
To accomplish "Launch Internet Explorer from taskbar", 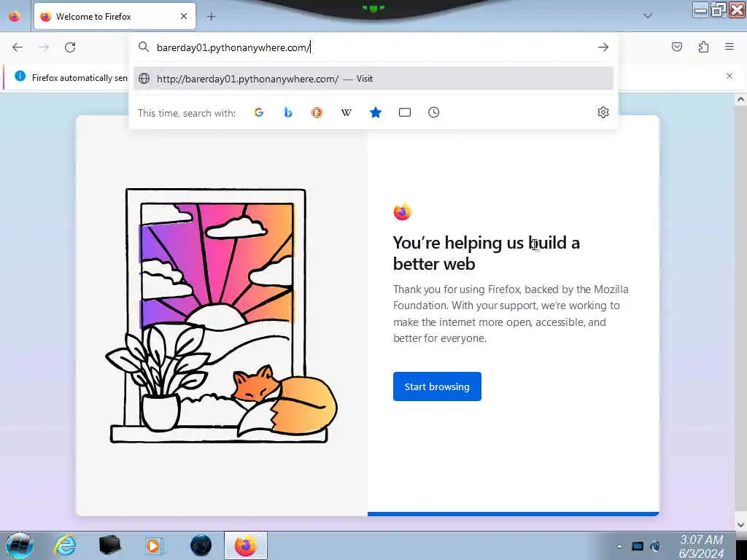I will 65,545.
